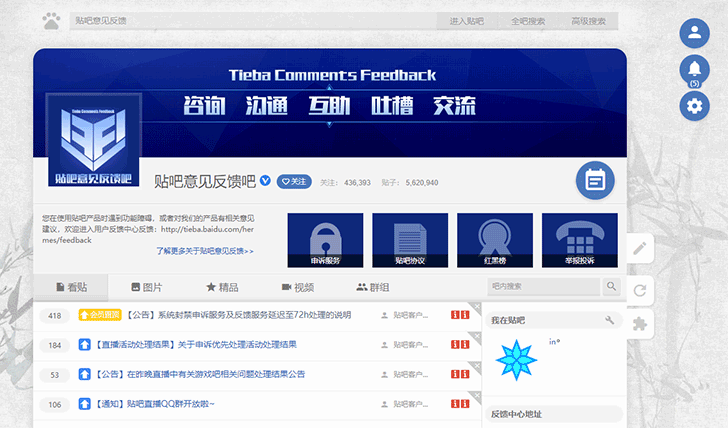Click red badges on the 418 reply post row
The width and height of the screenshot is (728, 428).
pos(460,315)
